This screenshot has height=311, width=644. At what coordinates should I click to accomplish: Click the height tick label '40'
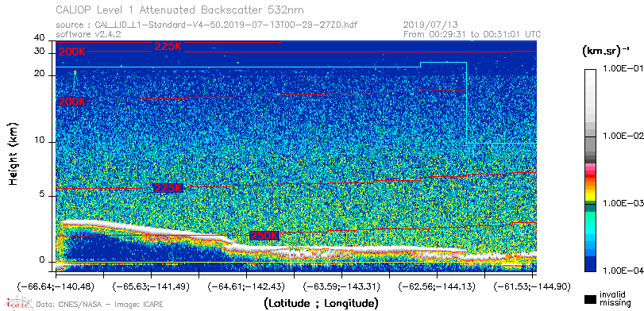(x=40, y=38)
